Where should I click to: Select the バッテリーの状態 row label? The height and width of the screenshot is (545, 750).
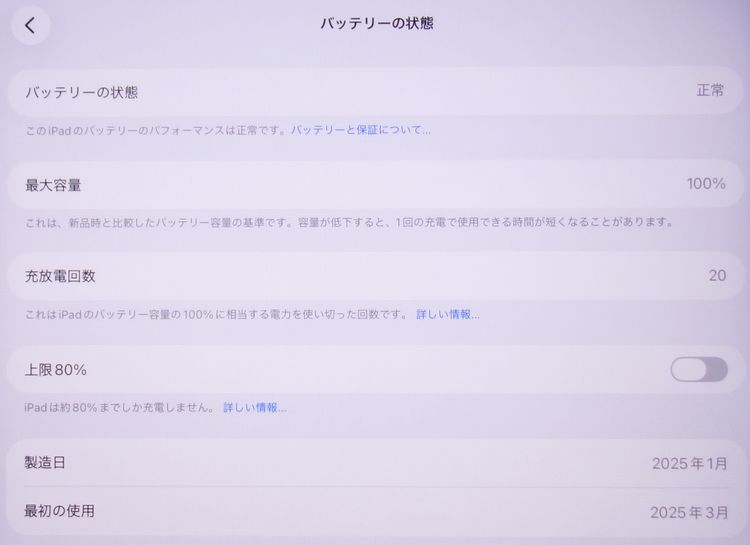(x=81, y=92)
